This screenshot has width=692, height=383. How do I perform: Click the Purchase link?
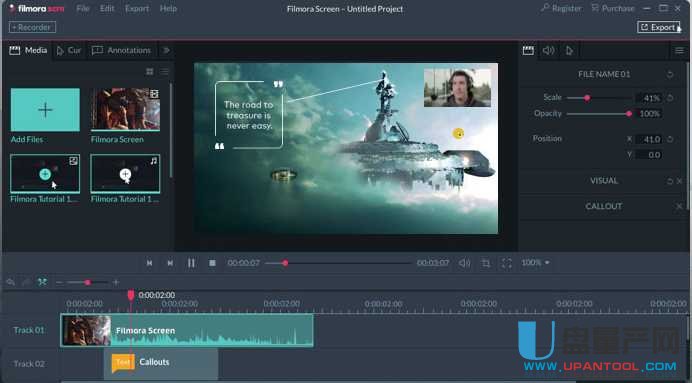[x=613, y=8]
